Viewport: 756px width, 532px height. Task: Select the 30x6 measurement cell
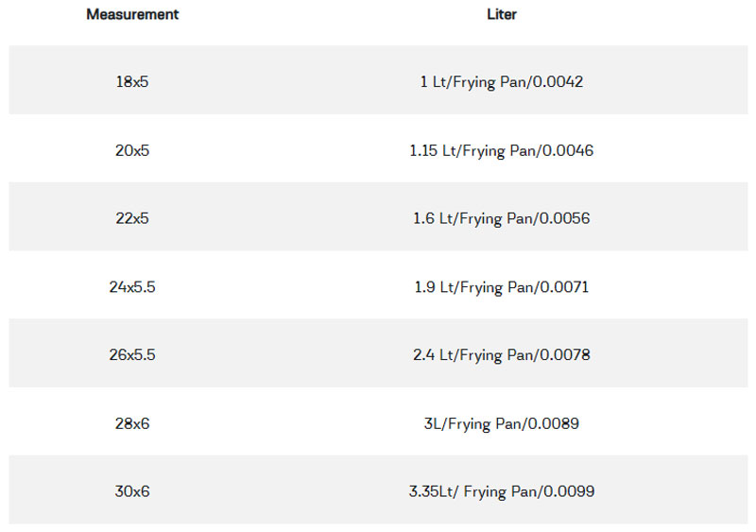[132, 491]
